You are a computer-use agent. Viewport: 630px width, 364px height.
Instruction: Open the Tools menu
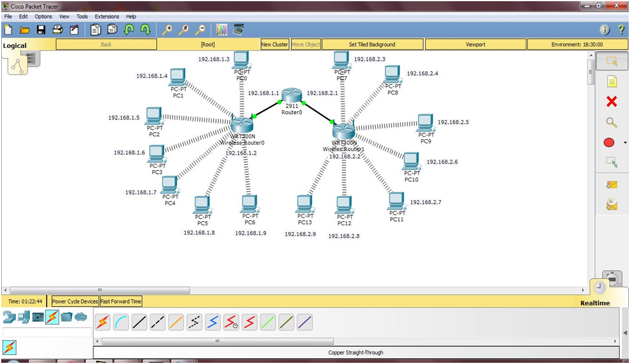tap(82, 17)
